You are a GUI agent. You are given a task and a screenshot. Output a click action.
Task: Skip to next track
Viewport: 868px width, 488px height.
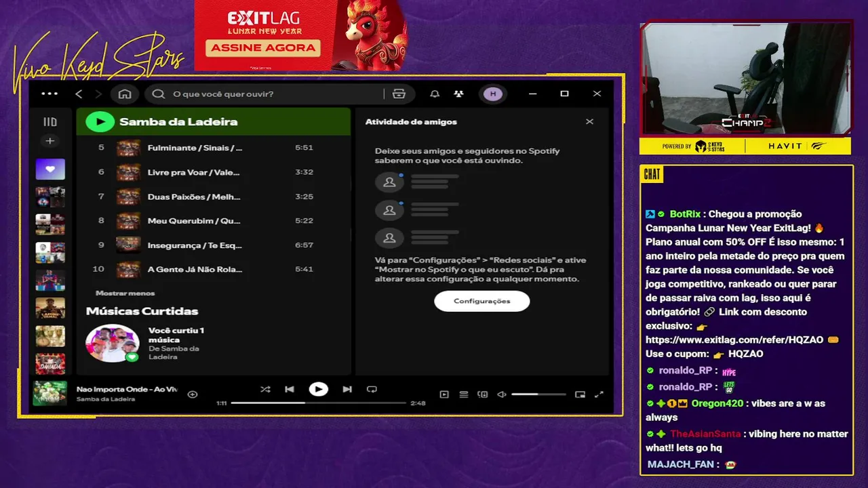point(347,389)
